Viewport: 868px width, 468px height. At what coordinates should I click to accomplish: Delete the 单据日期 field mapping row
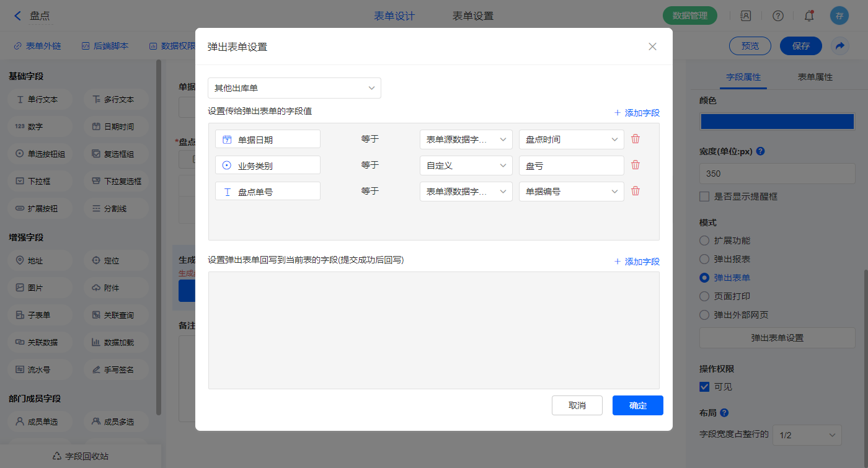[635, 139]
